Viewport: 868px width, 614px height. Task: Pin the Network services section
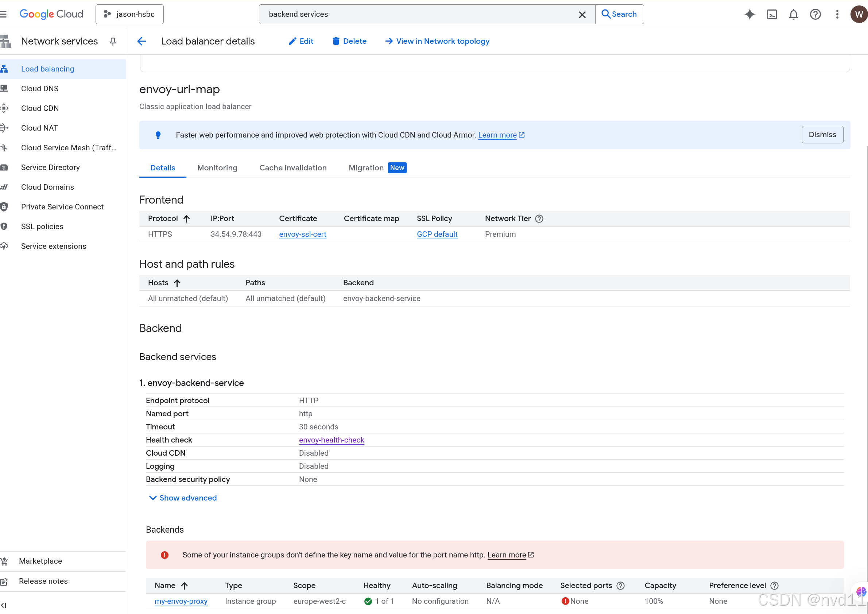click(x=113, y=41)
